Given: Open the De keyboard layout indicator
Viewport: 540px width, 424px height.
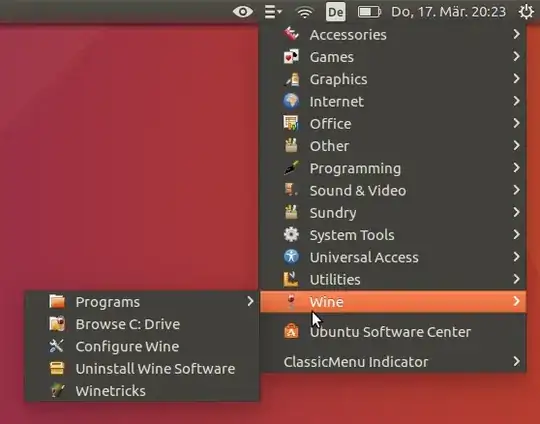Looking at the screenshot, I should tap(335, 12).
